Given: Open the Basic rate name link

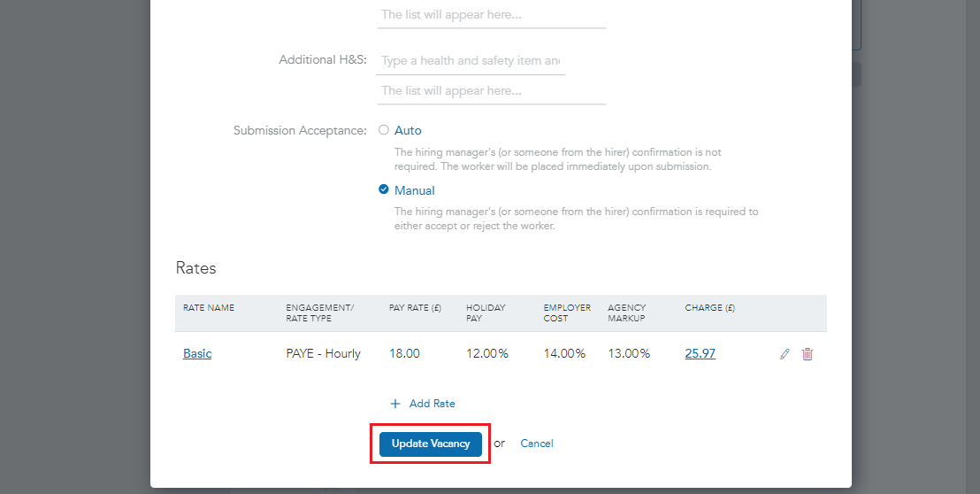Looking at the screenshot, I should point(197,353).
